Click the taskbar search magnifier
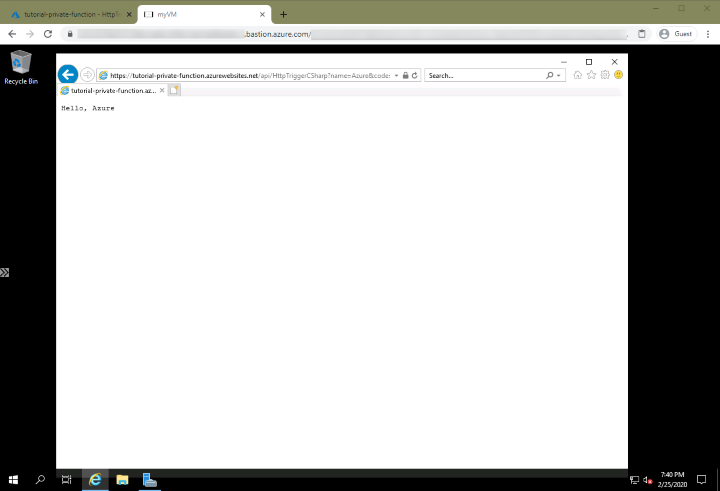The height and width of the screenshot is (491, 720). 40,480
